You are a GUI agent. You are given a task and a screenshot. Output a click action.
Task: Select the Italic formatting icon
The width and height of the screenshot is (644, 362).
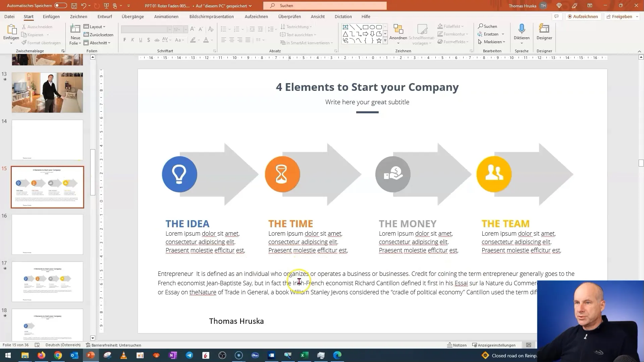pyautogui.click(x=133, y=40)
